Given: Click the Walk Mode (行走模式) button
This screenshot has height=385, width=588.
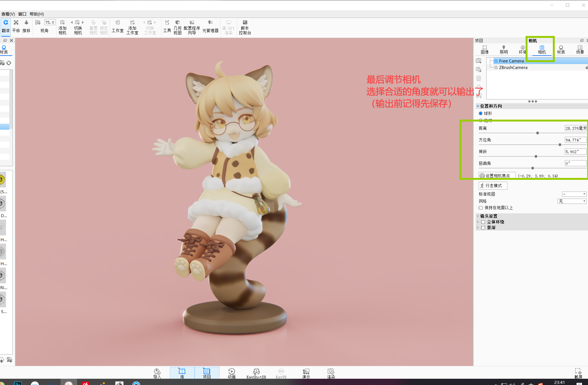Looking at the screenshot, I should click(493, 186).
